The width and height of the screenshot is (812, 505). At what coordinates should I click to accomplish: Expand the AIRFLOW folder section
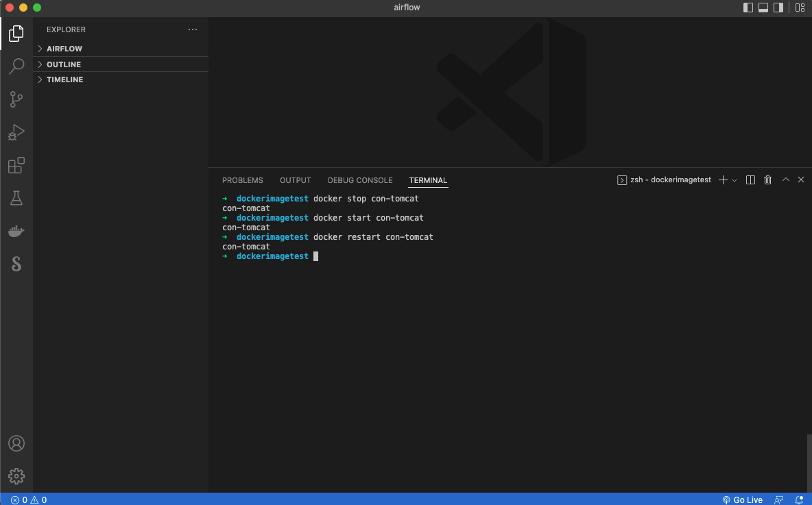pyautogui.click(x=121, y=49)
